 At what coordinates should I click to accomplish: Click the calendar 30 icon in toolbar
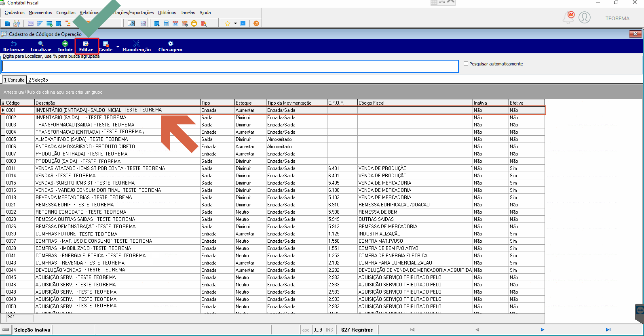point(175,23)
